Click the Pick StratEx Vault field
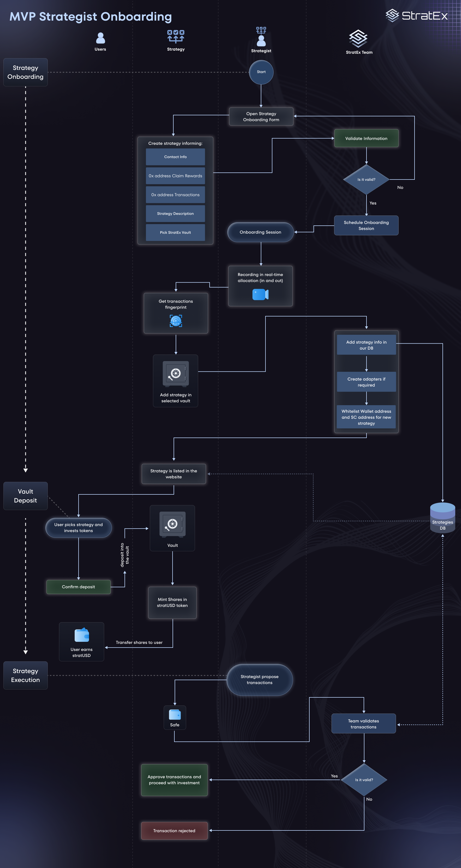The height and width of the screenshot is (868, 461). pyautogui.click(x=175, y=232)
